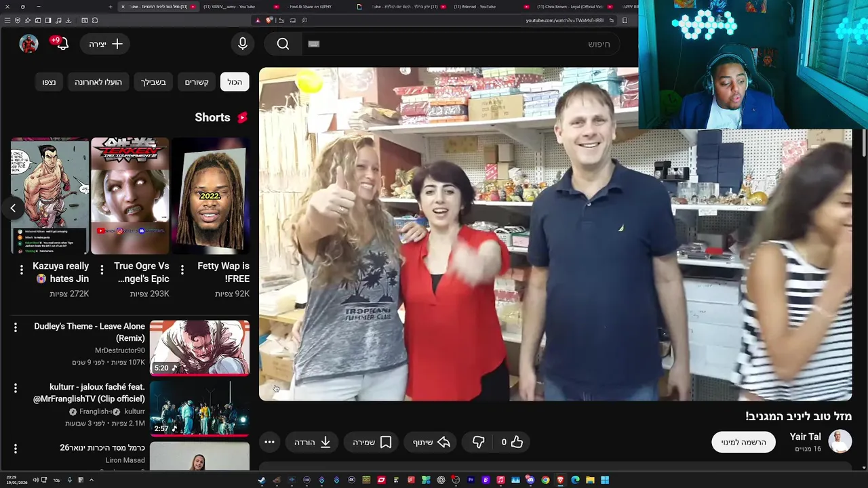
Task: Select the קשורים filter chip
Action: [197, 82]
